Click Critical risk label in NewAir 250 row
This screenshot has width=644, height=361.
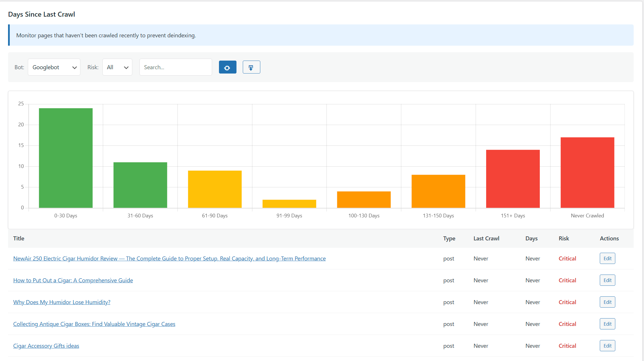[x=567, y=258]
